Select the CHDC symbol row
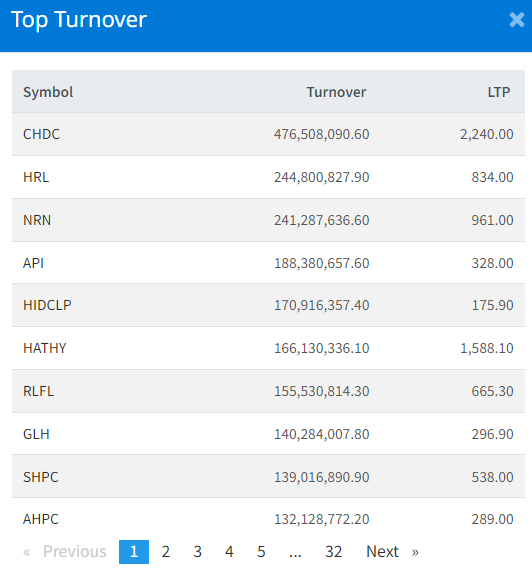The width and height of the screenshot is (532, 573). click(268, 134)
